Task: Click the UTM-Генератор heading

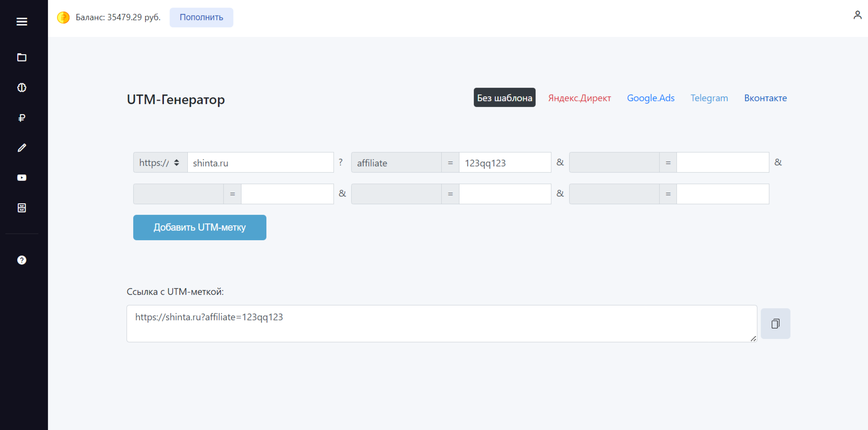Action: [176, 99]
